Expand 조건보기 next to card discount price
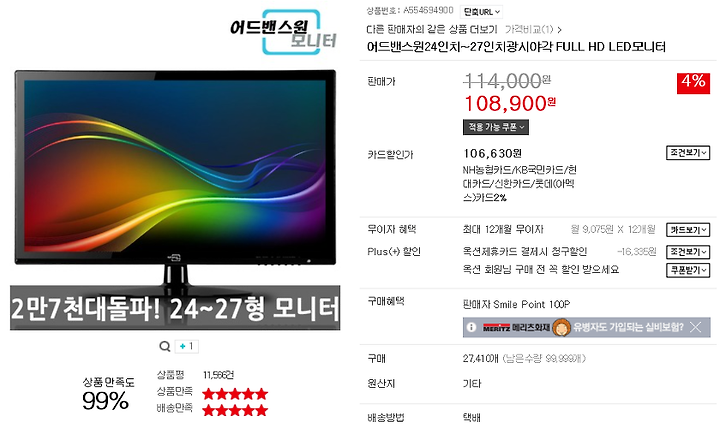 688,153
